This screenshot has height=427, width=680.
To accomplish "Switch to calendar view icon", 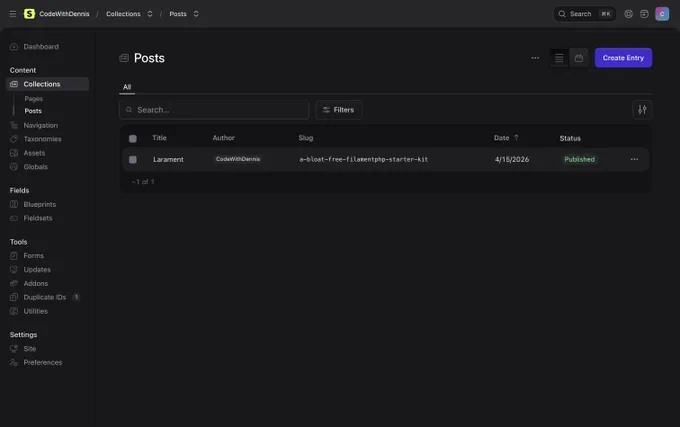I will pyautogui.click(x=579, y=58).
